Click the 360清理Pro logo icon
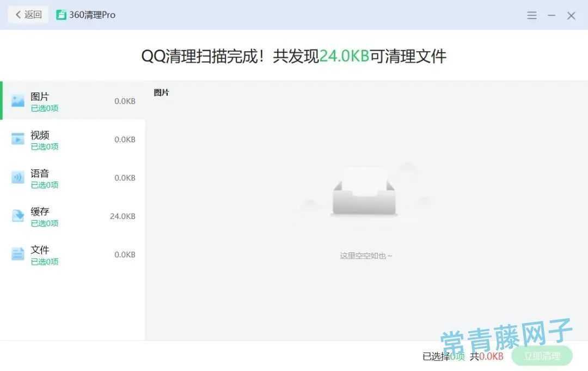 click(61, 15)
